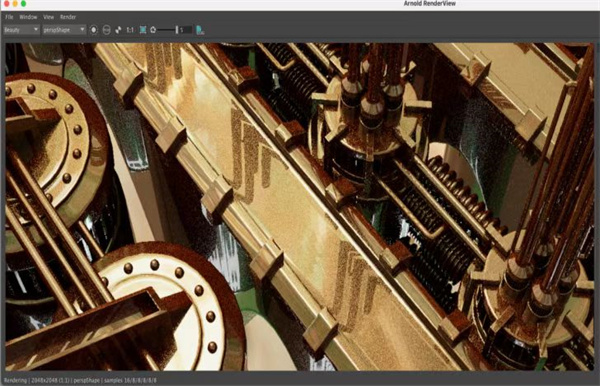The width and height of the screenshot is (600, 386).
Task: Open the File menu
Action: click(9, 17)
